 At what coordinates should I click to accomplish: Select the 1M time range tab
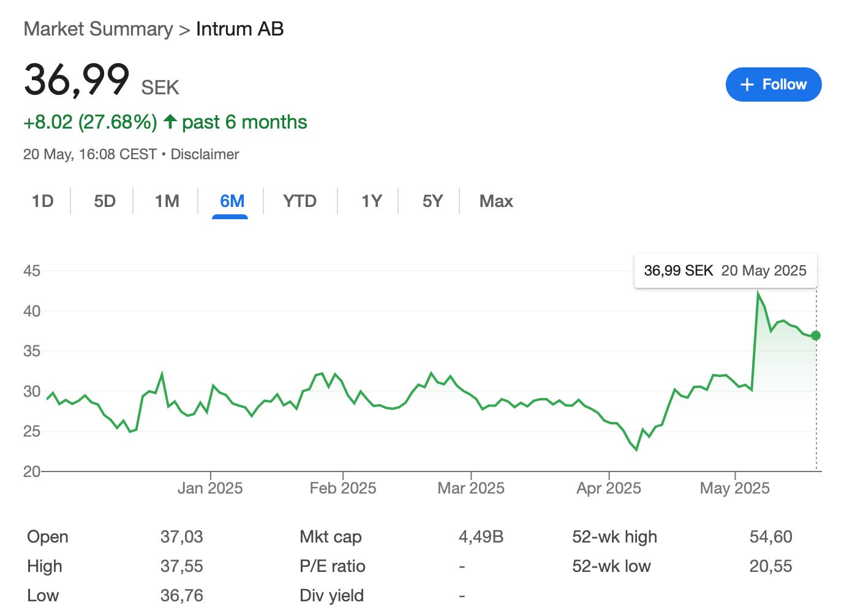pyautogui.click(x=167, y=201)
